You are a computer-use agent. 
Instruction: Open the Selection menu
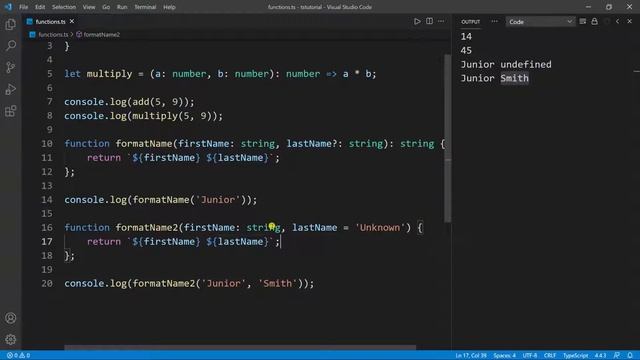[64, 7]
